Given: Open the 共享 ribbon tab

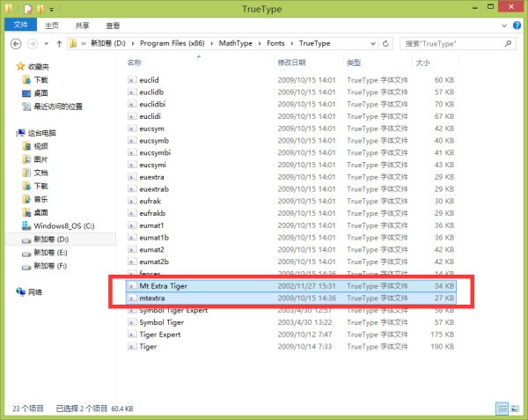Looking at the screenshot, I should point(82,26).
